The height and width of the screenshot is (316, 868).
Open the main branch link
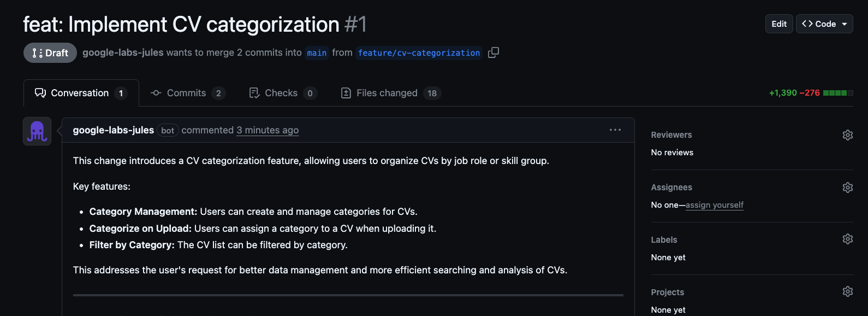point(317,53)
